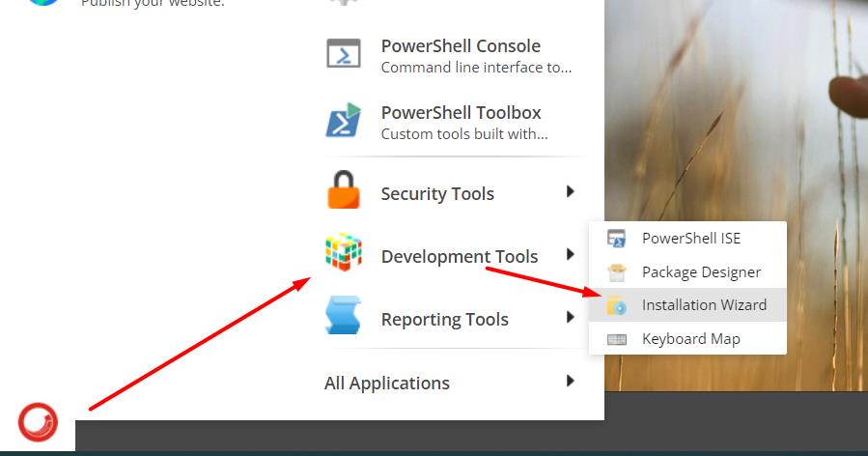Click the PowerShell Console icon

coord(343,53)
